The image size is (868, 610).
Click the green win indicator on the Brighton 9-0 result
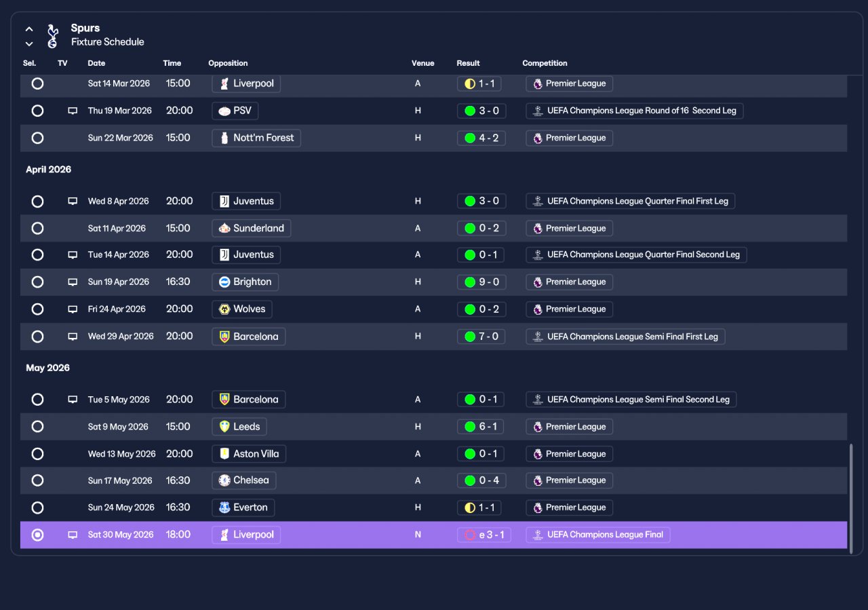point(469,282)
